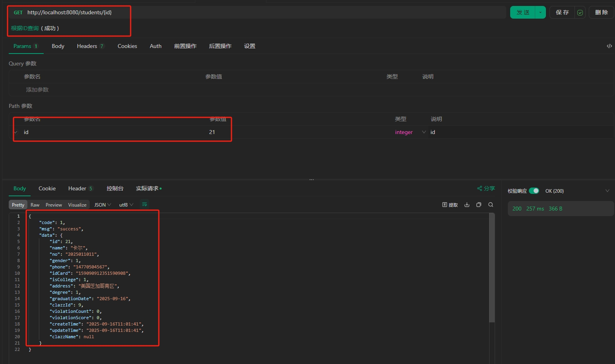Toggle the id path parameter checkmark
The height and width of the screenshot is (364, 615).
tap(16, 132)
